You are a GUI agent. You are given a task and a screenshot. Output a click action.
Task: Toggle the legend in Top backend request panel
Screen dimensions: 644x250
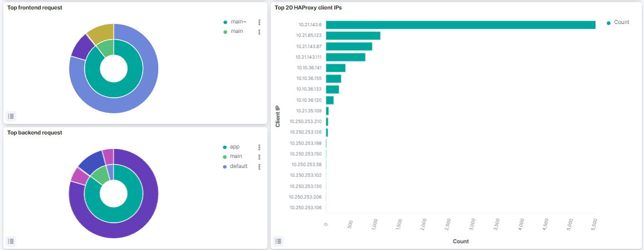coord(12,241)
